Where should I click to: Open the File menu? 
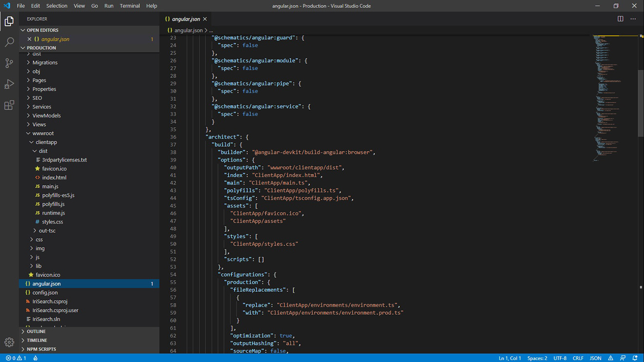pos(21,6)
